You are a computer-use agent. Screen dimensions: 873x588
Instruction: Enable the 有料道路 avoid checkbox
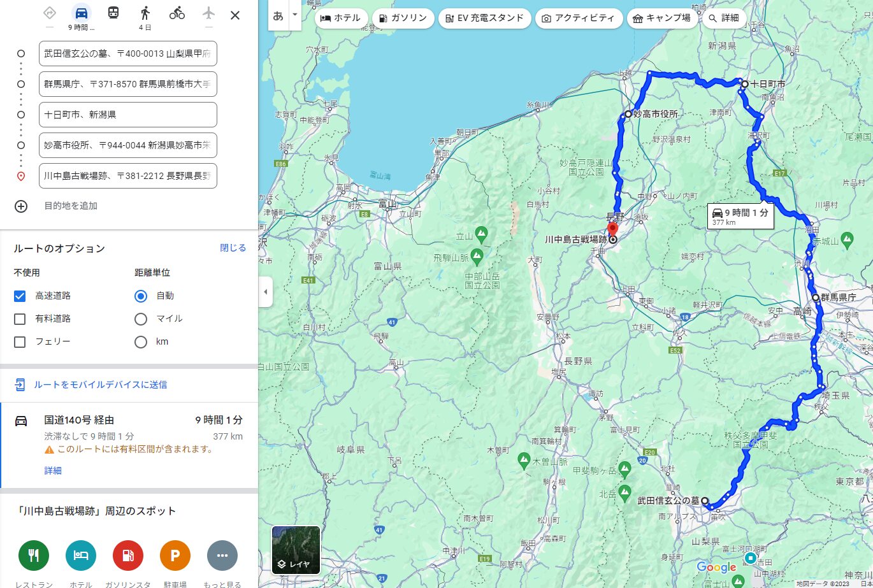click(20, 319)
